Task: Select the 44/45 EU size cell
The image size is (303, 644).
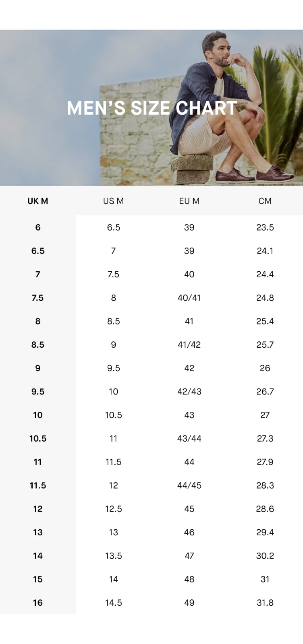Action: (x=189, y=485)
